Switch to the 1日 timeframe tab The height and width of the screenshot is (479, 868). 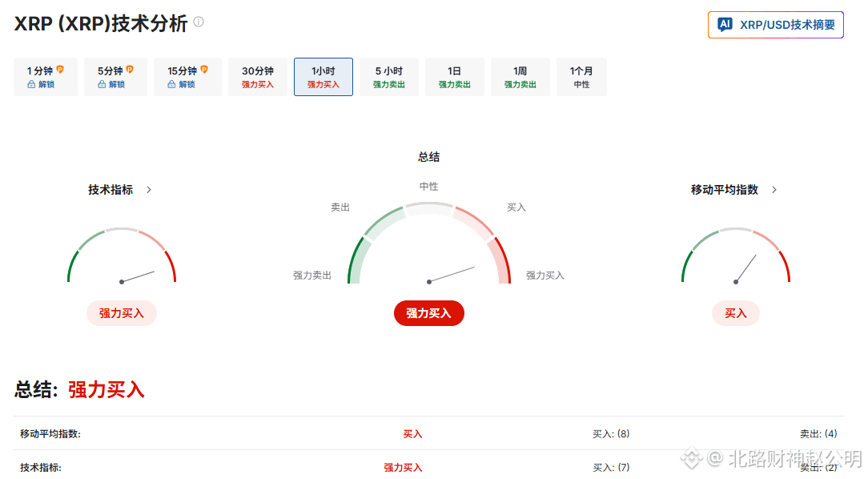[455, 77]
